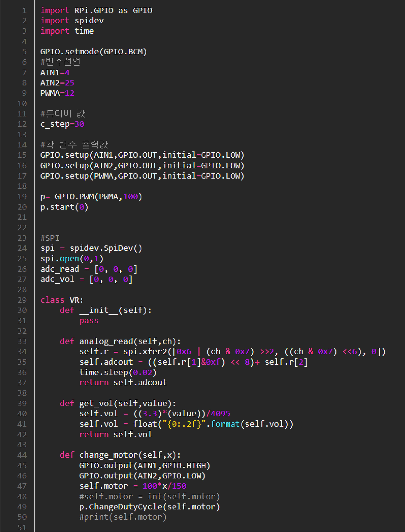Place cursor at p.start(0) statement
The height and width of the screenshot is (532, 405).
pos(64,207)
